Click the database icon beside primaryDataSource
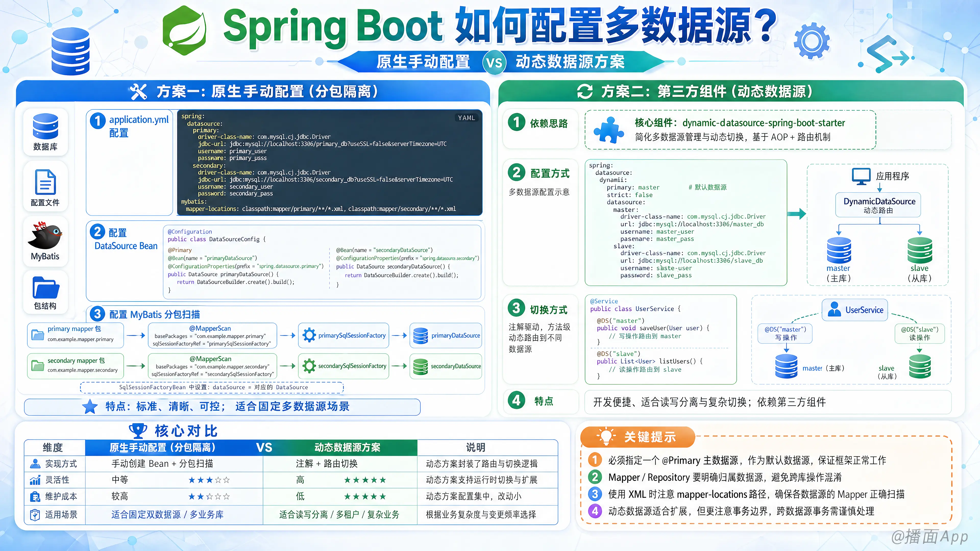 [x=420, y=335]
